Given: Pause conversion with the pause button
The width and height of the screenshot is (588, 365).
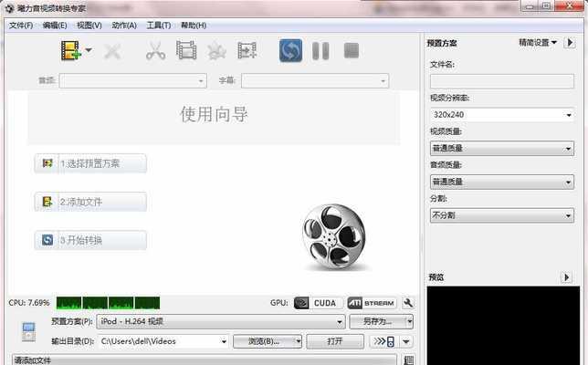Looking at the screenshot, I should click(320, 51).
